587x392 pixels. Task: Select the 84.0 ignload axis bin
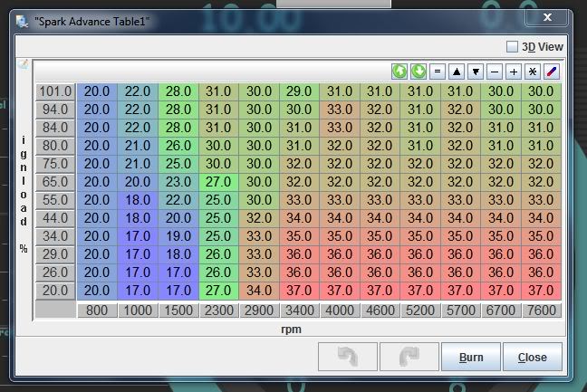pos(55,127)
